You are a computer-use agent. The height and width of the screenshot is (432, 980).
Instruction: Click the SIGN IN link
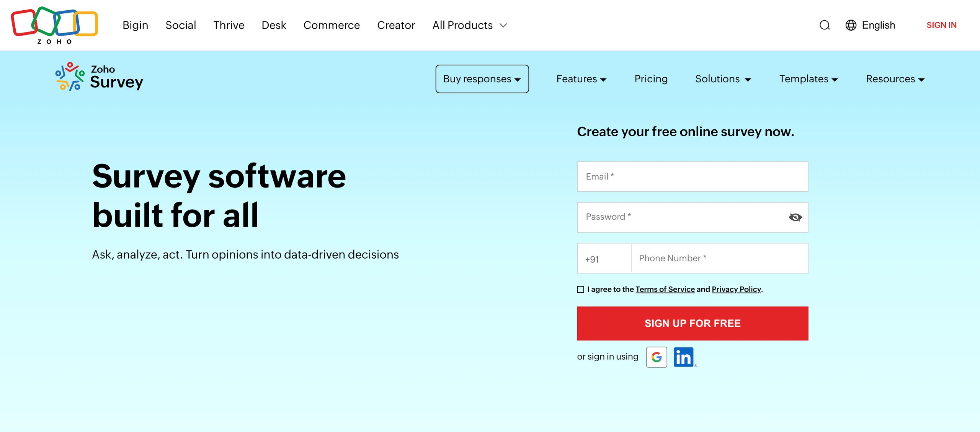click(x=941, y=25)
